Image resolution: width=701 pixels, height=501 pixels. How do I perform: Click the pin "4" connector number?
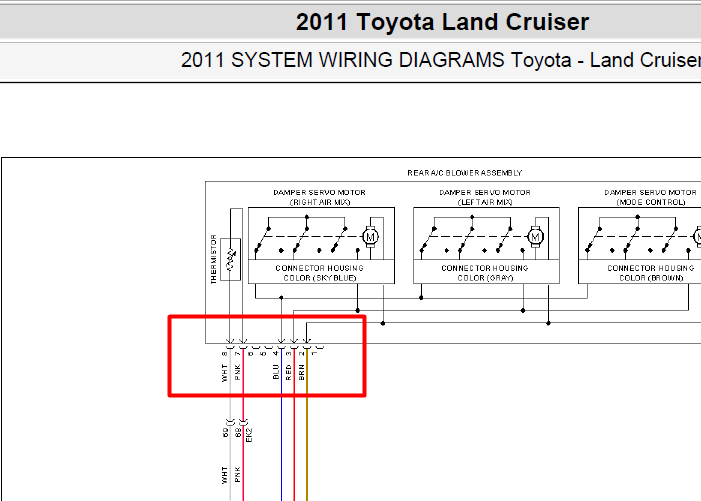pos(276,354)
